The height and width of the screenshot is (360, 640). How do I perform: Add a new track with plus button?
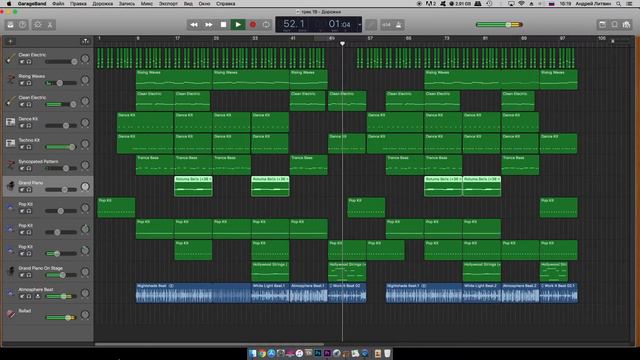(x=10, y=41)
